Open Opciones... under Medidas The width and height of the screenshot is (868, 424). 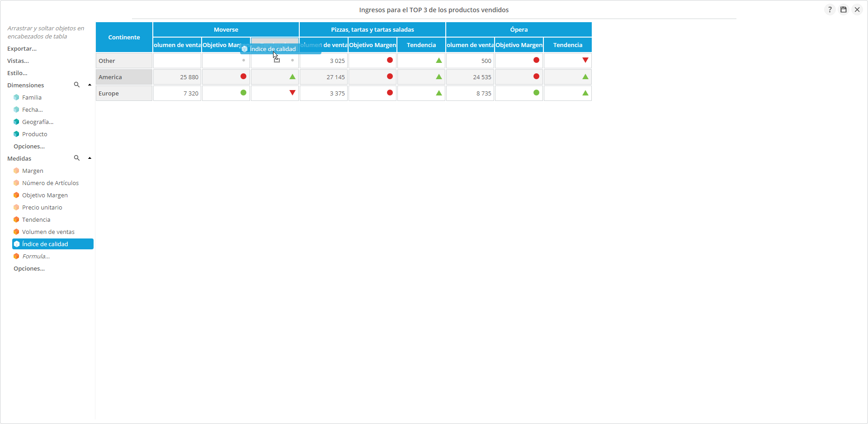[29, 268]
